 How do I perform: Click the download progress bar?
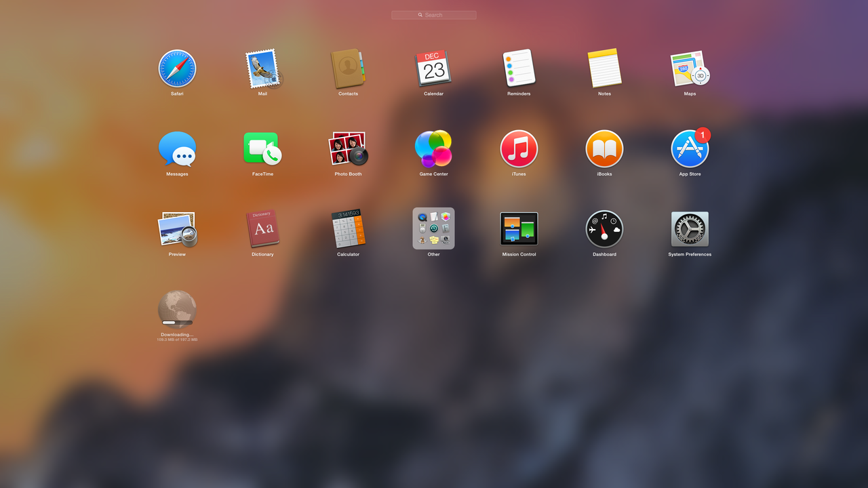click(177, 323)
